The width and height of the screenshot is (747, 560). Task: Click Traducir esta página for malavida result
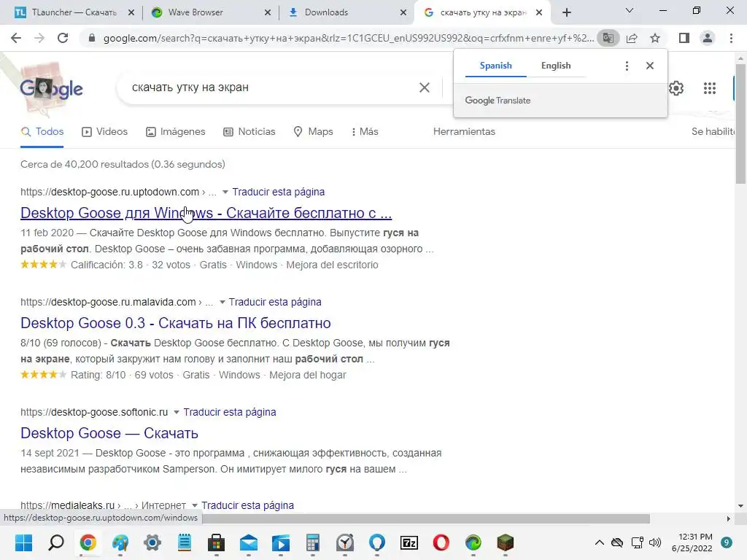coord(275,302)
